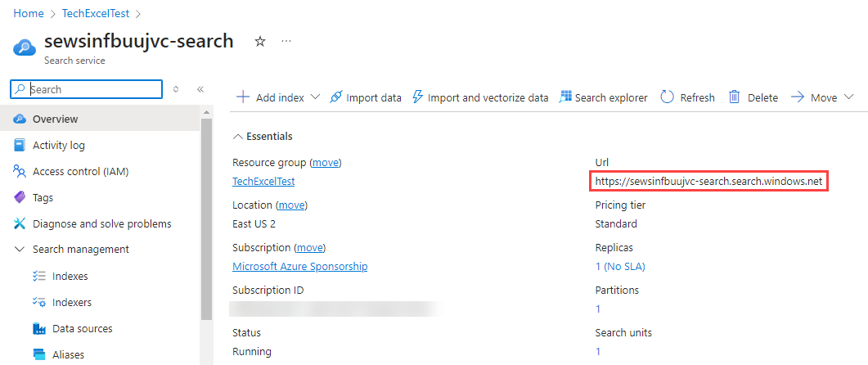This screenshot has width=868, height=365.
Task: Go to Home breadcrumb
Action: click(x=29, y=13)
